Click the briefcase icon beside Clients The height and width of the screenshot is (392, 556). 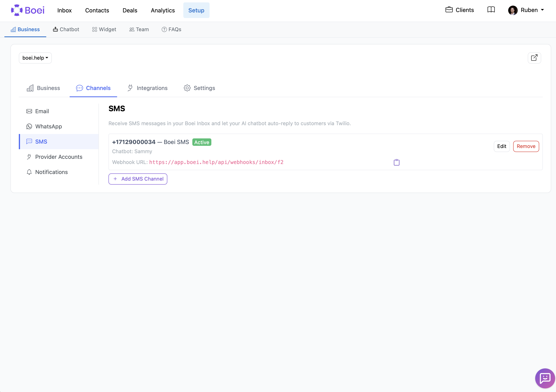point(449,10)
